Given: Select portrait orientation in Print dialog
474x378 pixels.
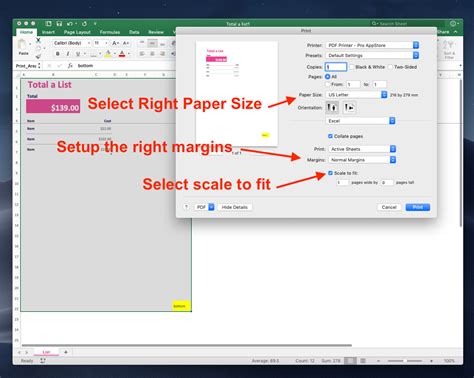Looking at the screenshot, I should tap(332, 107).
